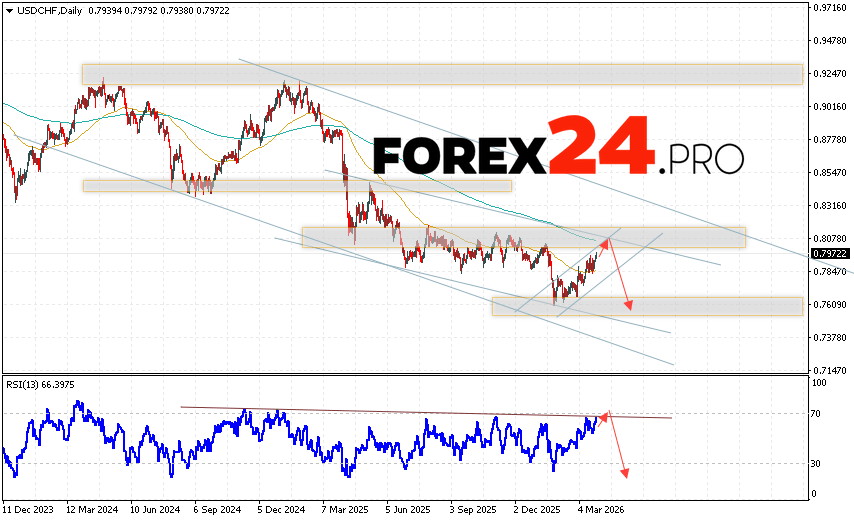Click price scale value 0.87780

[830, 140]
